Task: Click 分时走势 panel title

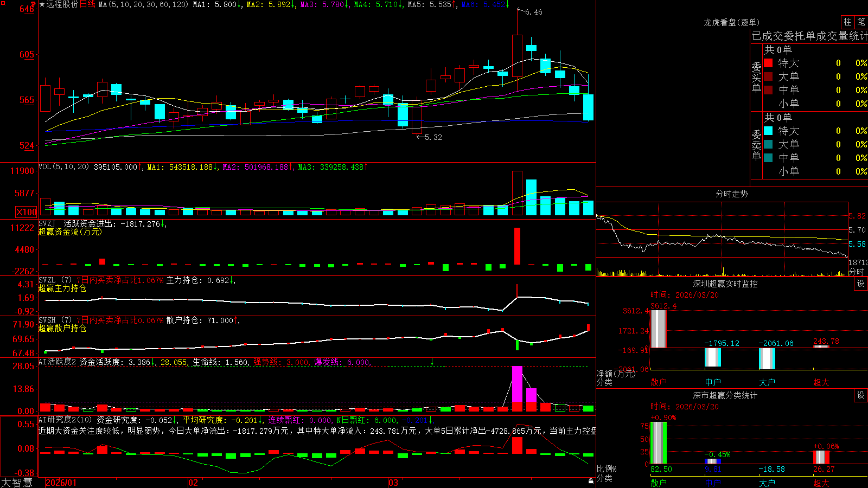Action: coord(731,194)
